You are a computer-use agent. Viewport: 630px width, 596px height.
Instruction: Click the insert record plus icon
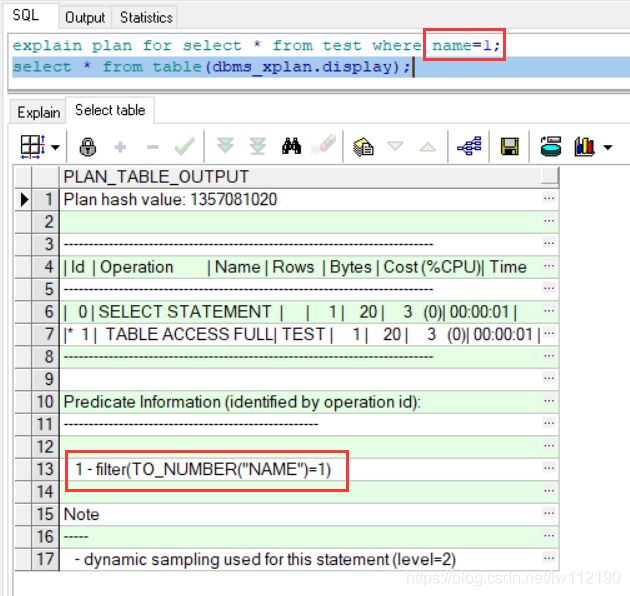point(120,147)
